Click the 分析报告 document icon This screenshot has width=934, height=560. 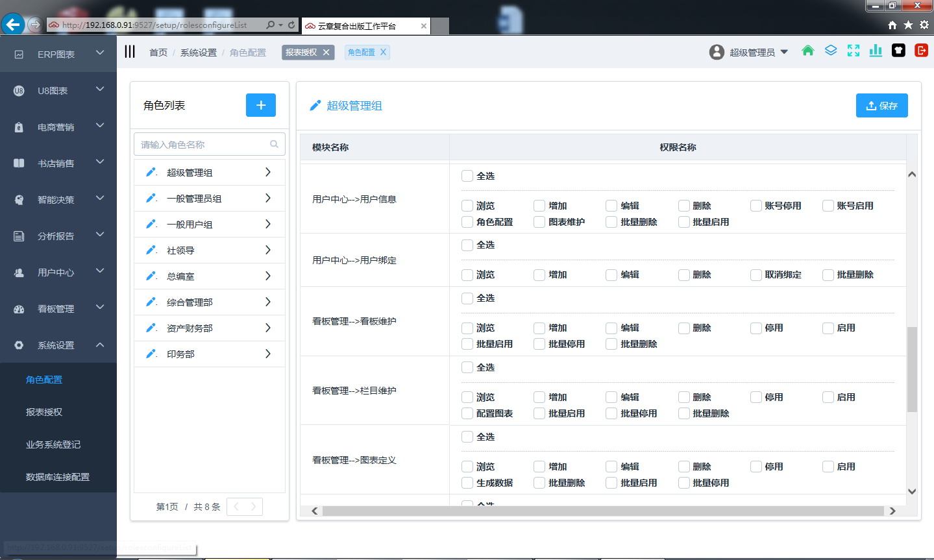tap(19, 236)
